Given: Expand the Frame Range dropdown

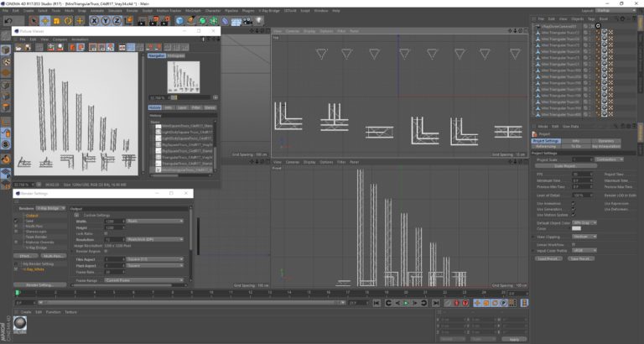Looking at the screenshot, I should coord(143,280).
